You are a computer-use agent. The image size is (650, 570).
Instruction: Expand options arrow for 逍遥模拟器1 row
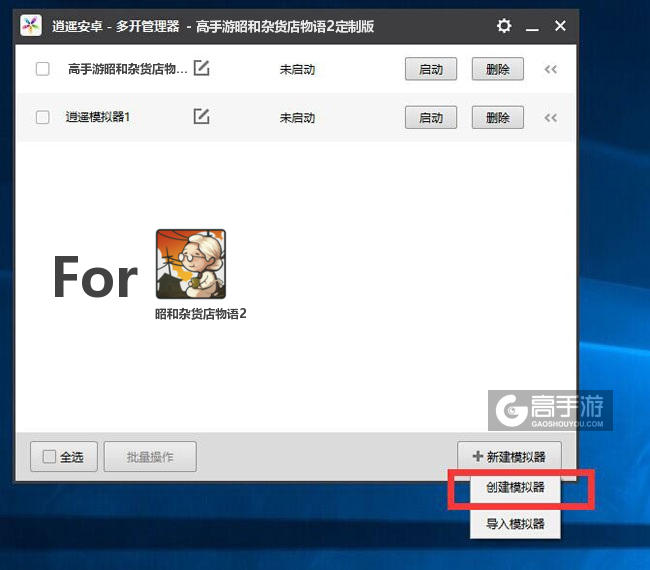[x=551, y=118]
